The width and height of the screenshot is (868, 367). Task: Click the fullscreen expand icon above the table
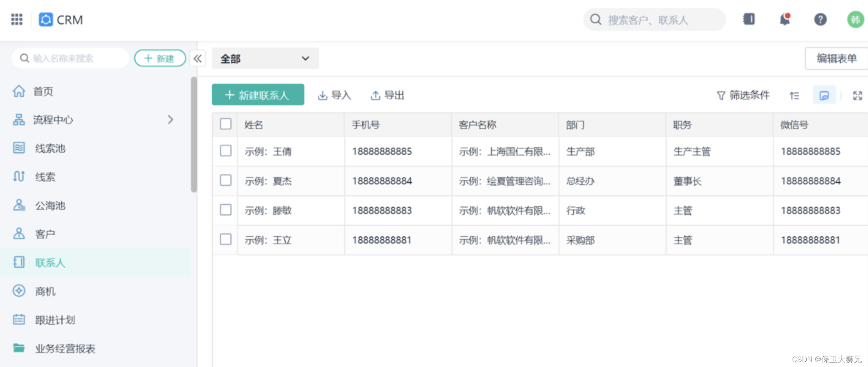(857, 95)
